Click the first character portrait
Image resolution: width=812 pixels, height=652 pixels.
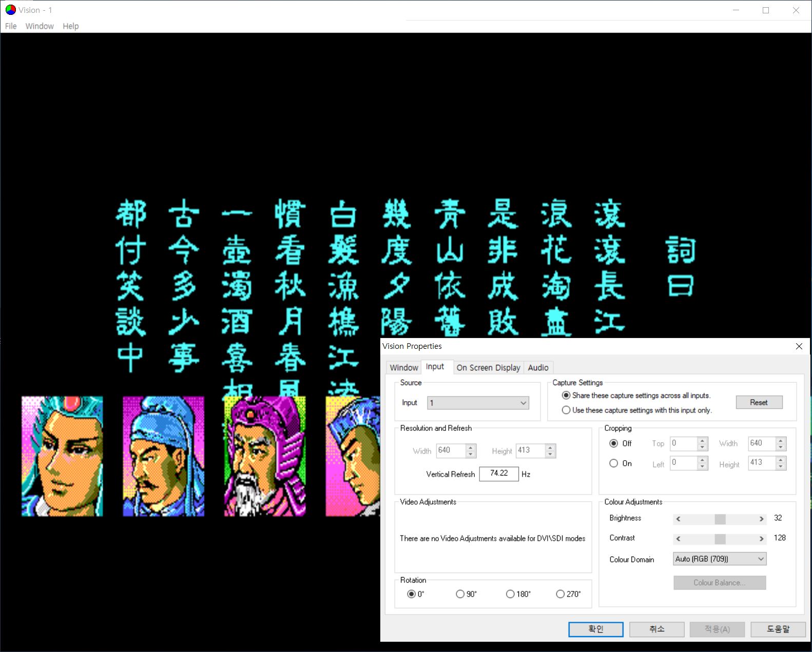point(62,456)
